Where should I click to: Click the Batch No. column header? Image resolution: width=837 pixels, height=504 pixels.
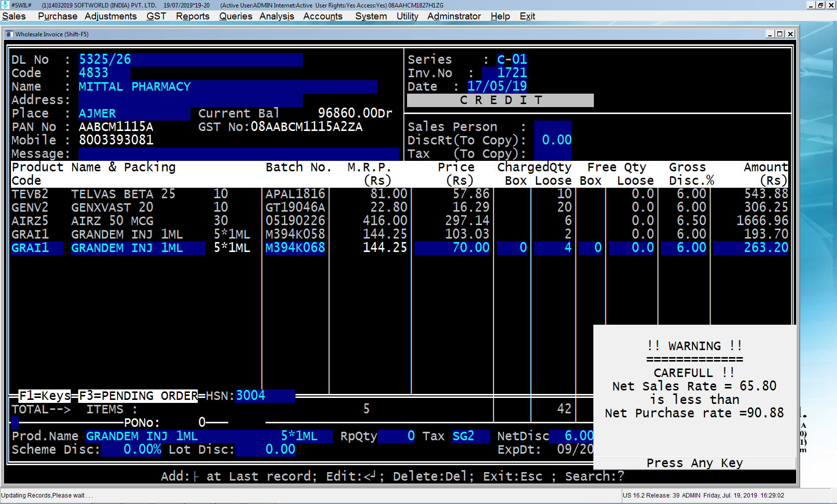298,167
